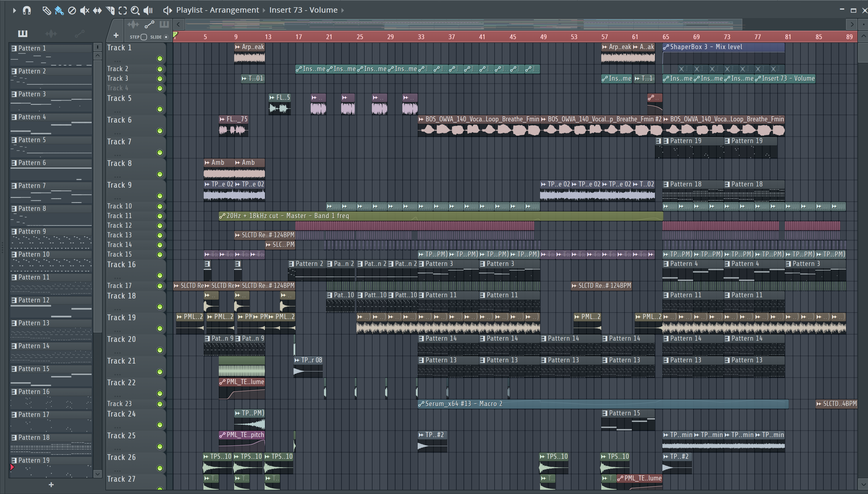868x494 pixels.
Task: Mute Track 6 using its green LED
Action: 159,131
